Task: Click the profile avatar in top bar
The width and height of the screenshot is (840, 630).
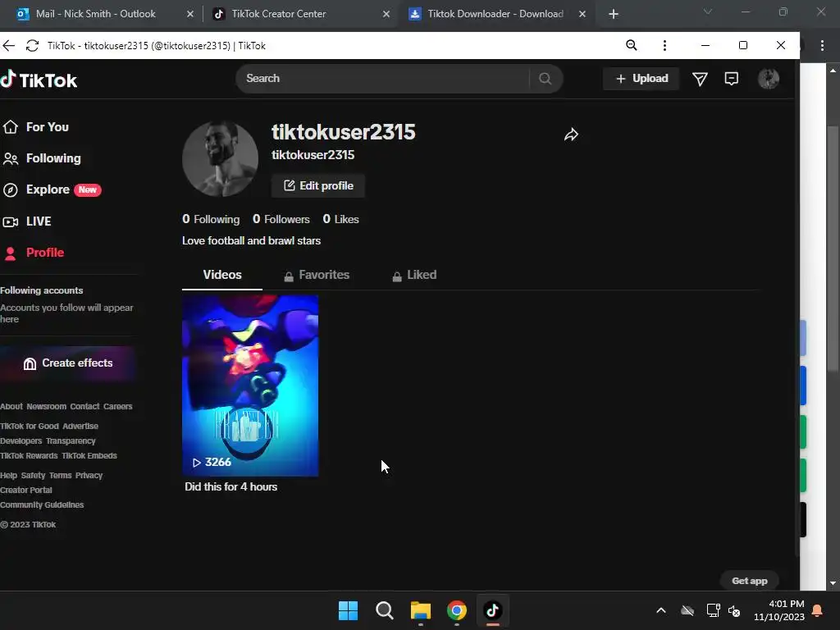Action: pos(768,79)
